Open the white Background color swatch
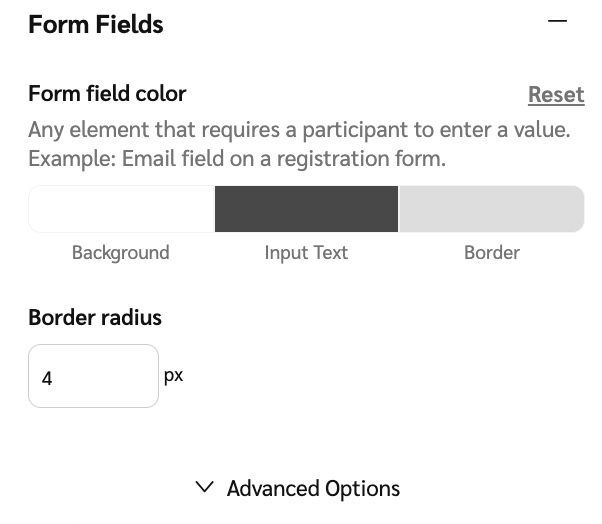Image resolution: width=602 pixels, height=524 pixels. coord(121,209)
